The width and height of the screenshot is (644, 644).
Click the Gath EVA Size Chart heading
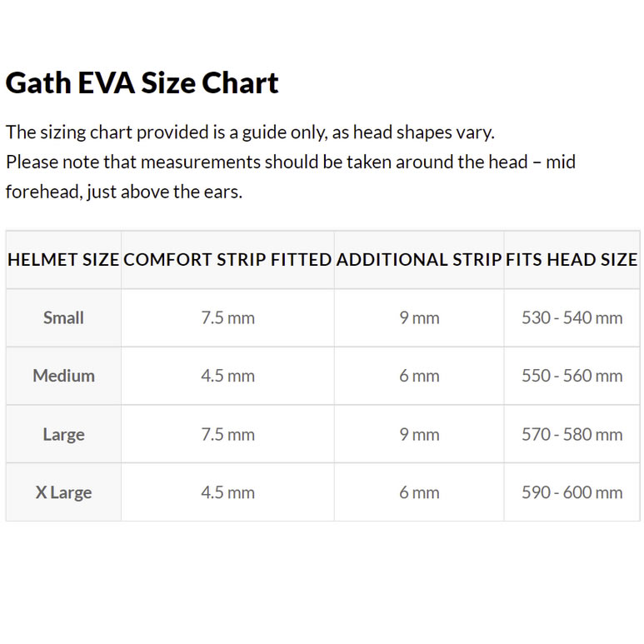[142, 82]
